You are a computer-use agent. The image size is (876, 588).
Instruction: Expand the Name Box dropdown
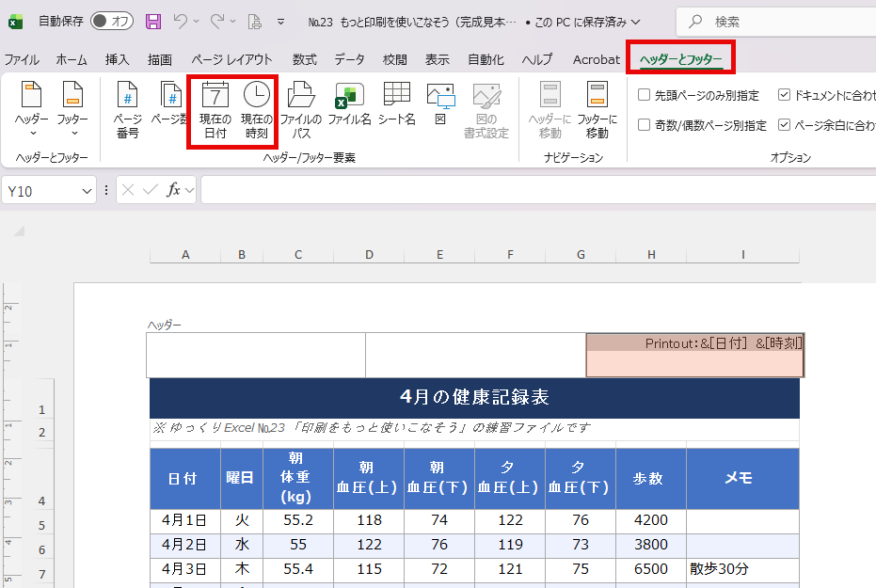(88, 191)
